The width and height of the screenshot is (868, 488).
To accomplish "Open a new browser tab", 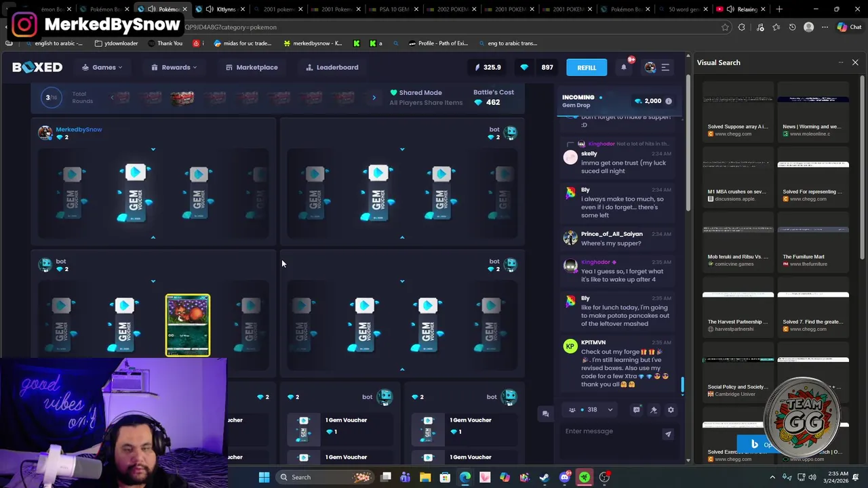I will [x=779, y=9].
